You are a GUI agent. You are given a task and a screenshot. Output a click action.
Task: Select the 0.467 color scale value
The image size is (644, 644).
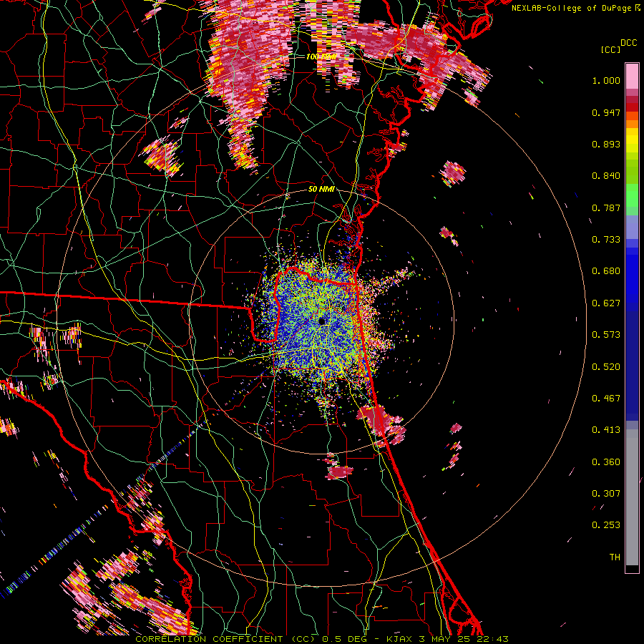pos(606,399)
